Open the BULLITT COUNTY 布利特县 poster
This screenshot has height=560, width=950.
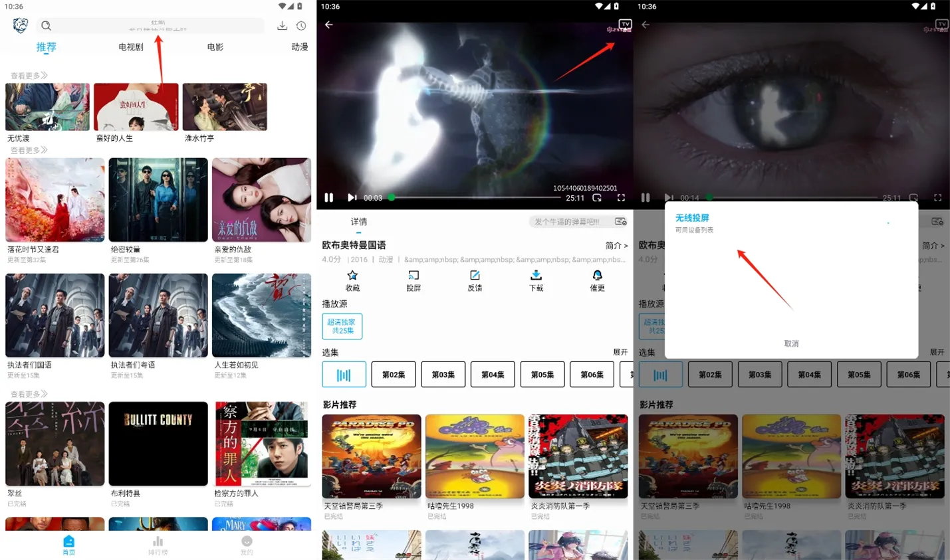click(158, 444)
